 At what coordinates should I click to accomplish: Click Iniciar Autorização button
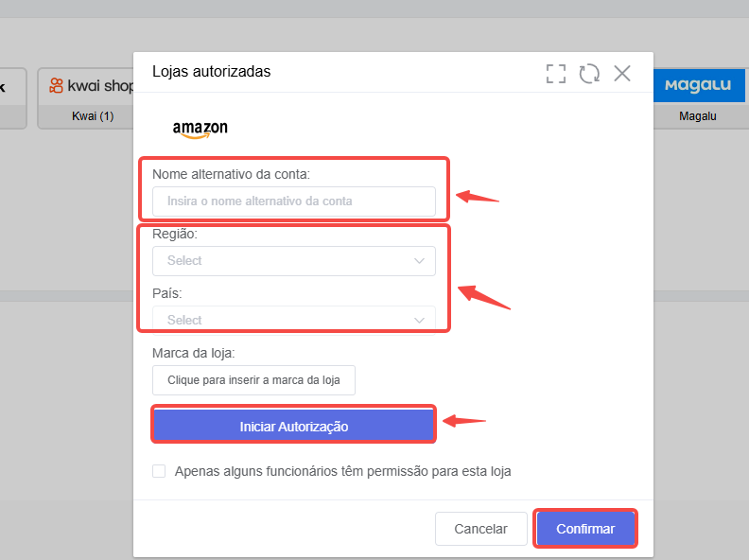[294, 425]
